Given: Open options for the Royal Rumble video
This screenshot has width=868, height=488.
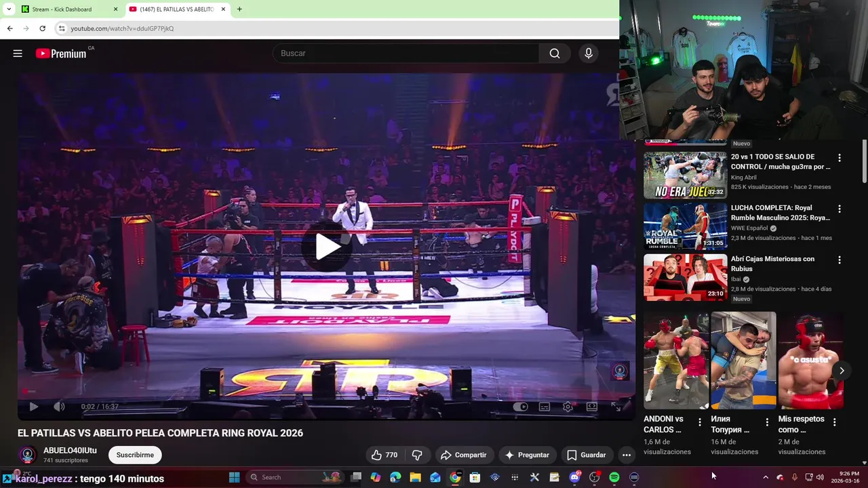Looking at the screenshot, I should [840, 209].
